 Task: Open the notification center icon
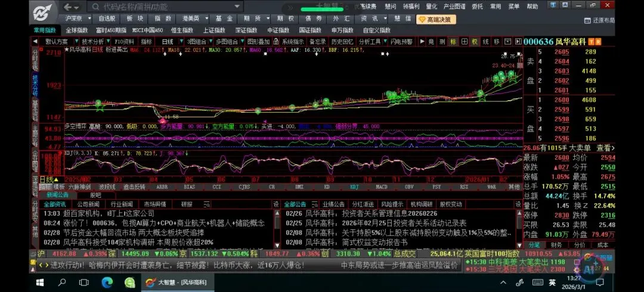(x=600, y=282)
